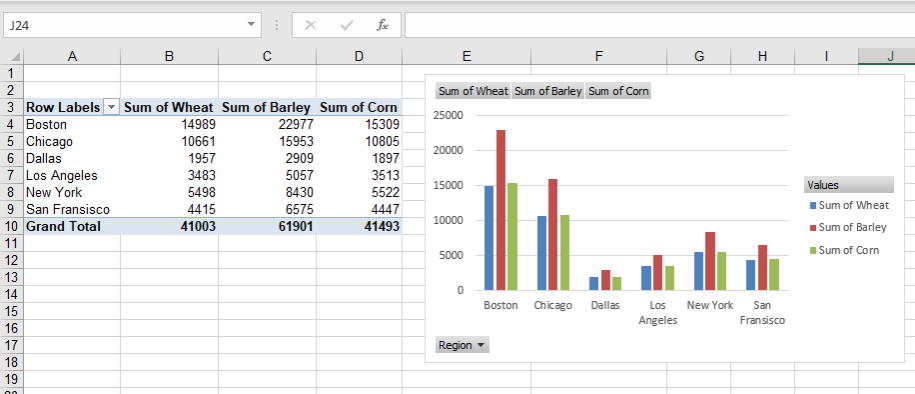The height and width of the screenshot is (394, 915).
Task: Click the Boston row label cell
Action: click(72, 124)
